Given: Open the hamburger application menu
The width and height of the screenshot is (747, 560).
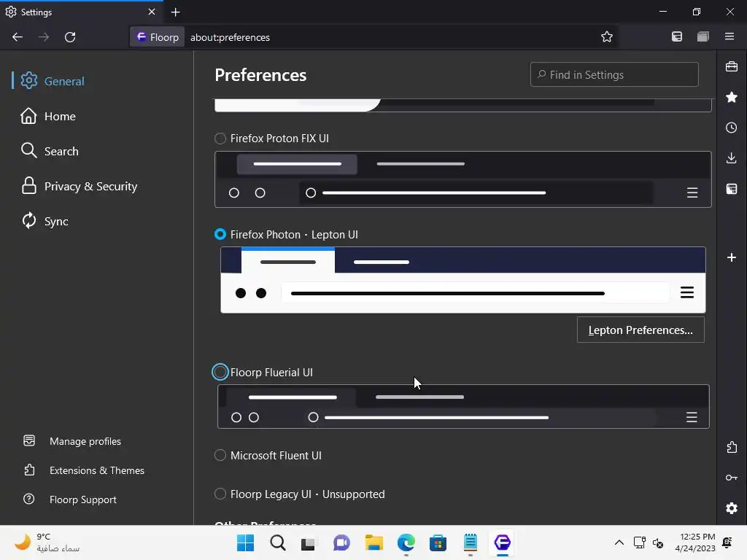Looking at the screenshot, I should click(x=729, y=36).
